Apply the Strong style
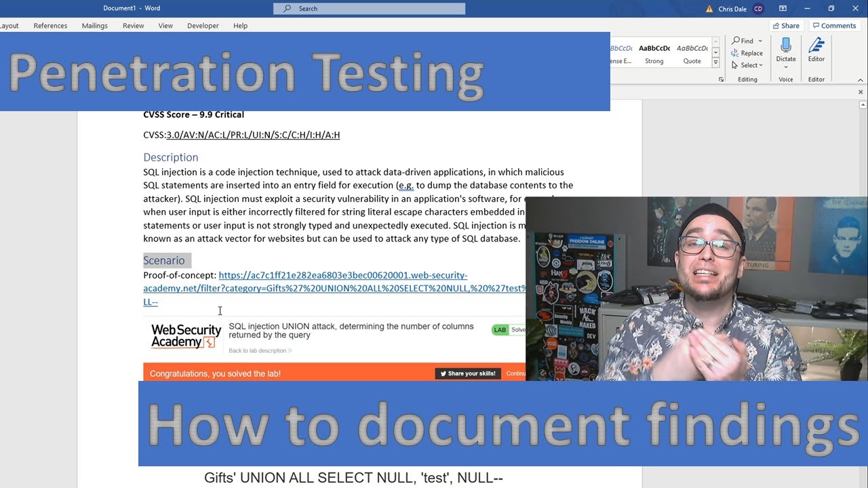Image resolution: width=868 pixels, height=488 pixels. click(x=654, y=54)
